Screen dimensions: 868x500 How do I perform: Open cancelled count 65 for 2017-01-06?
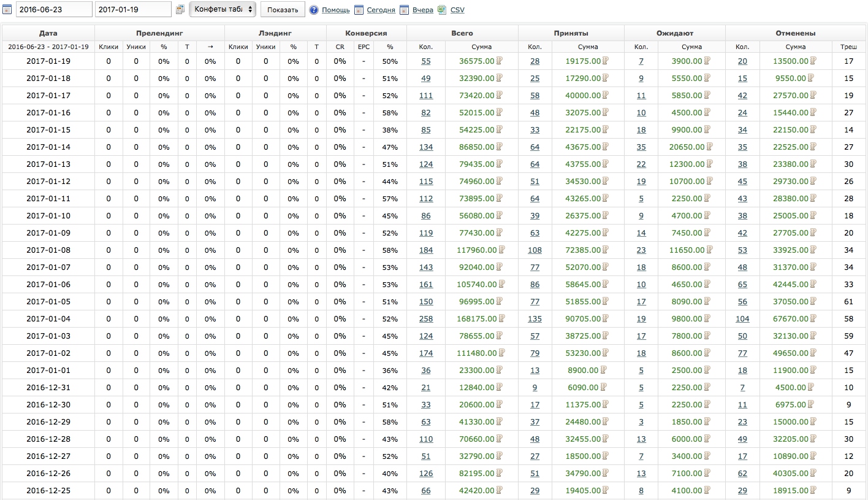[742, 285]
